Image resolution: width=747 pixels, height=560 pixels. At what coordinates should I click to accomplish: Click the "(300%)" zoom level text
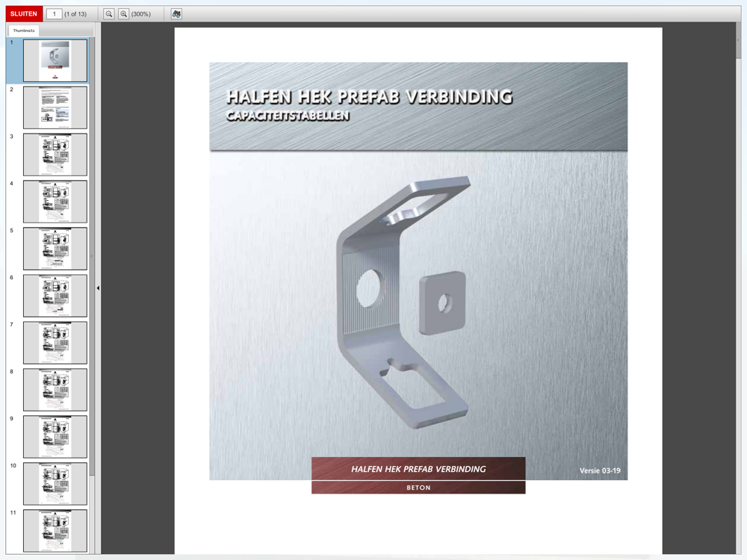(x=141, y=14)
